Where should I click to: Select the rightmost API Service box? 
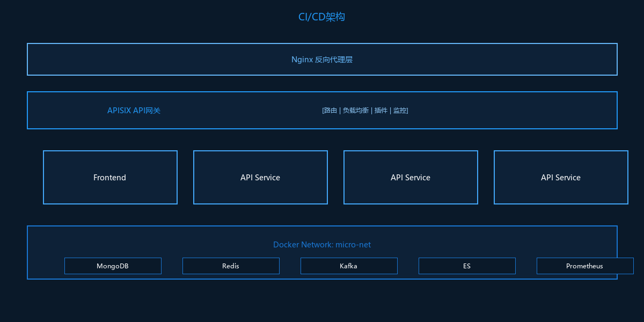coord(561,177)
